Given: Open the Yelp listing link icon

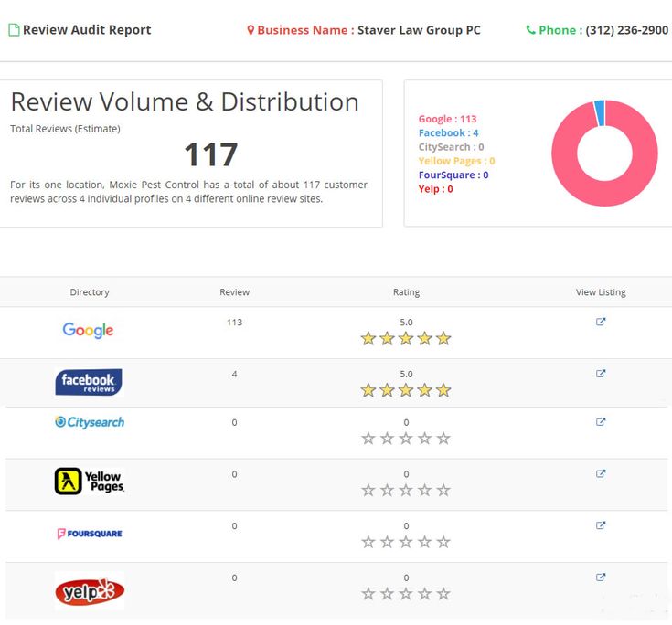Looking at the screenshot, I should [601, 577].
